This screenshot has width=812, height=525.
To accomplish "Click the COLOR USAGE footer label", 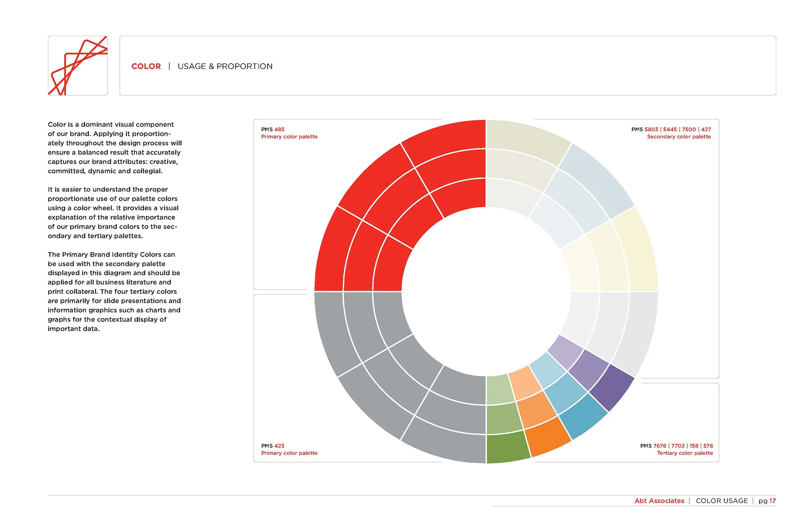I will click(721, 501).
